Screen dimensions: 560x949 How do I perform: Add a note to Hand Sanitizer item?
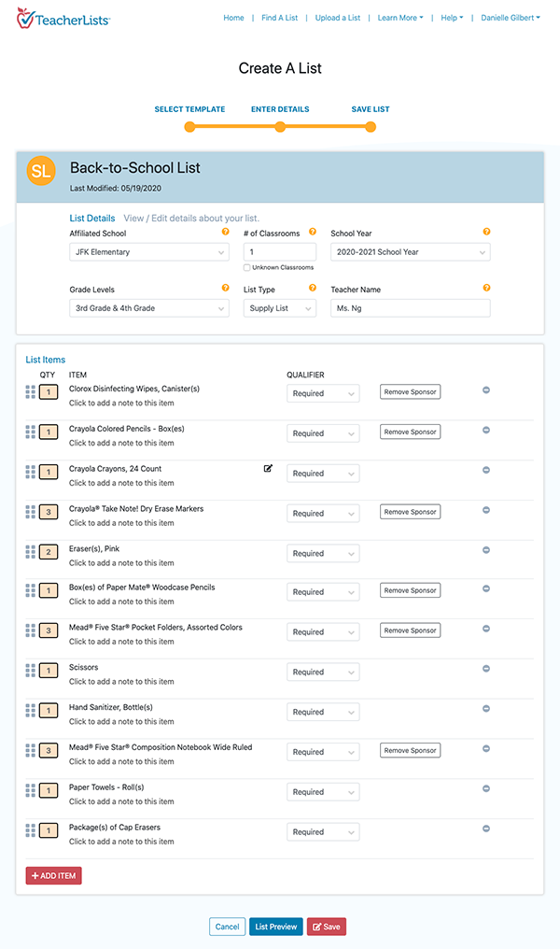[x=121, y=721]
